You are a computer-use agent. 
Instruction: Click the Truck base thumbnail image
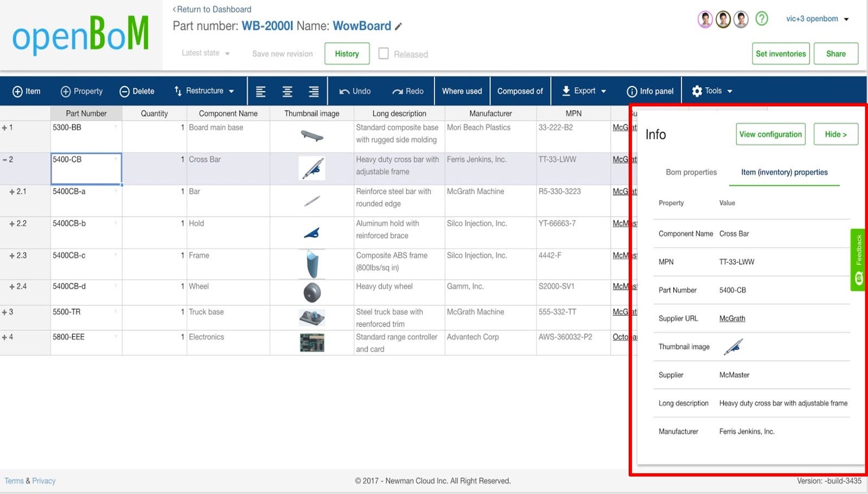(x=312, y=317)
